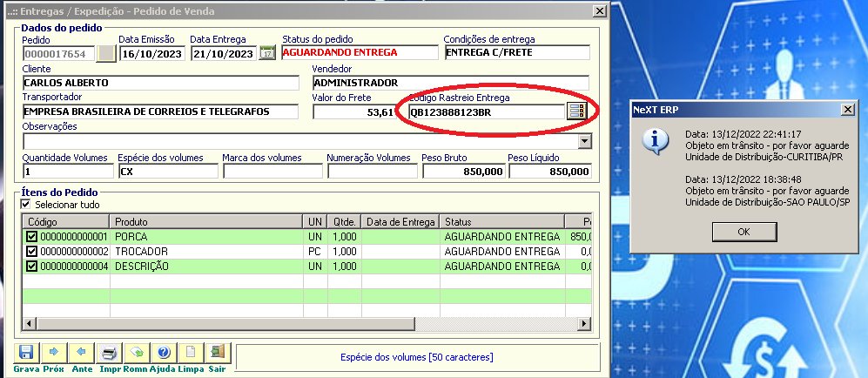The height and width of the screenshot is (378, 868).
Task: Click the status cell in the PORCA row
Action: (x=502, y=237)
